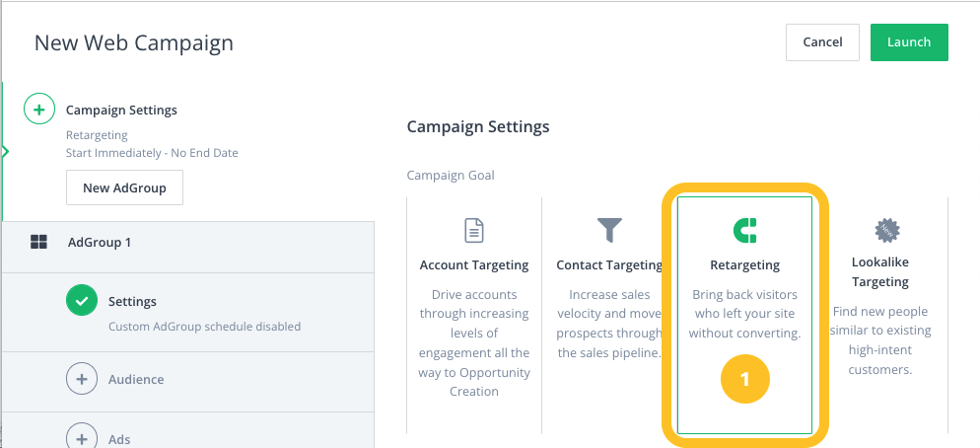Pick the Lookalike Targeting goal option
980x448 pixels.
point(880,316)
